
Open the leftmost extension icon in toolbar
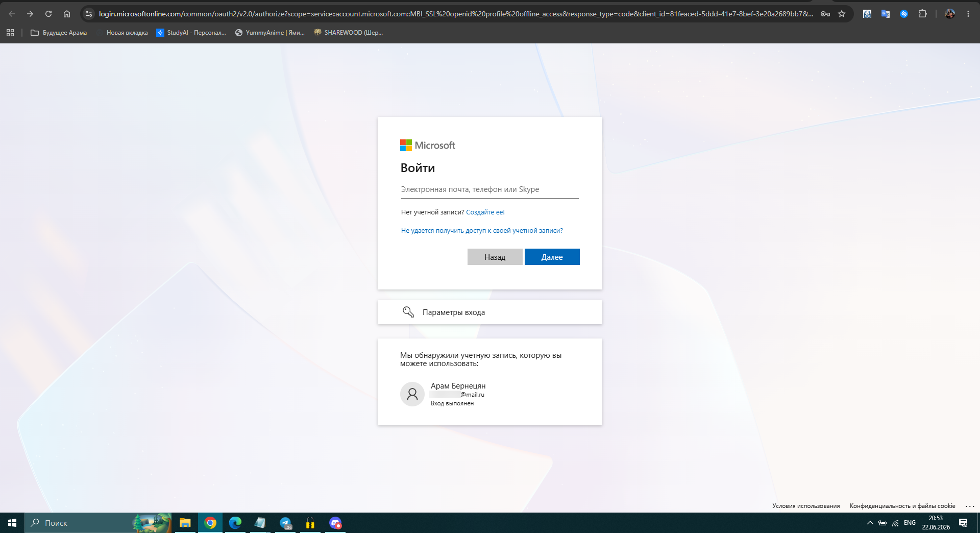point(867,14)
